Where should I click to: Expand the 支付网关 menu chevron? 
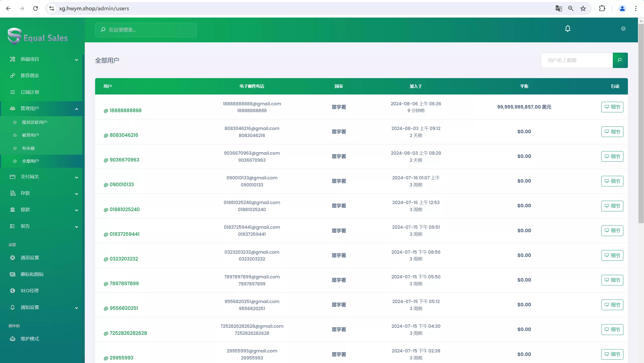coord(76,177)
